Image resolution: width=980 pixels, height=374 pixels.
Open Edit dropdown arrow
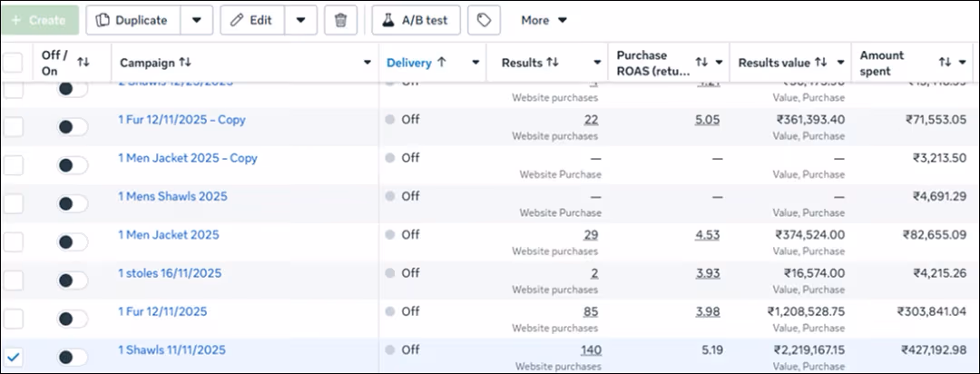[301, 20]
